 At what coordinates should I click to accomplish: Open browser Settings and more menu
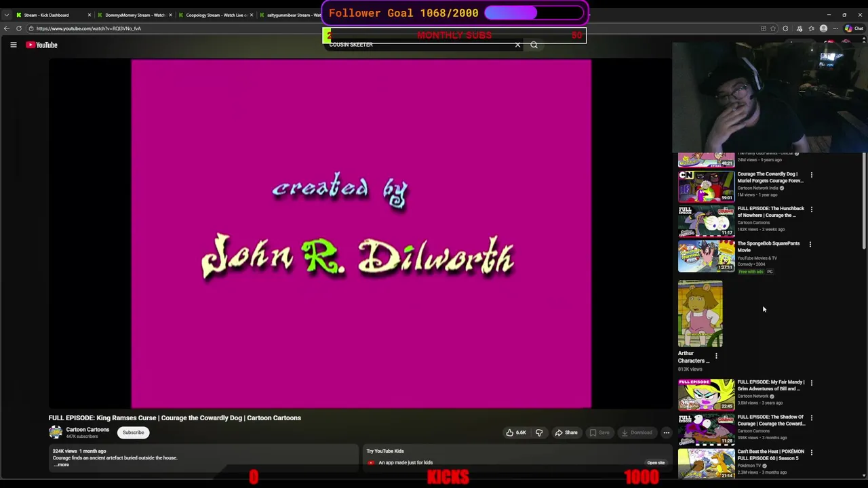pyautogui.click(x=836, y=28)
